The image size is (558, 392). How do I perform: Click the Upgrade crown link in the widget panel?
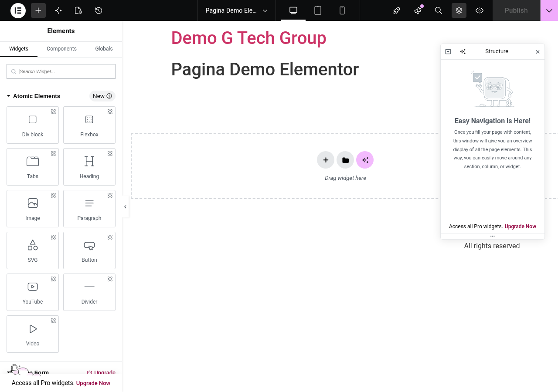click(x=101, y=372)
